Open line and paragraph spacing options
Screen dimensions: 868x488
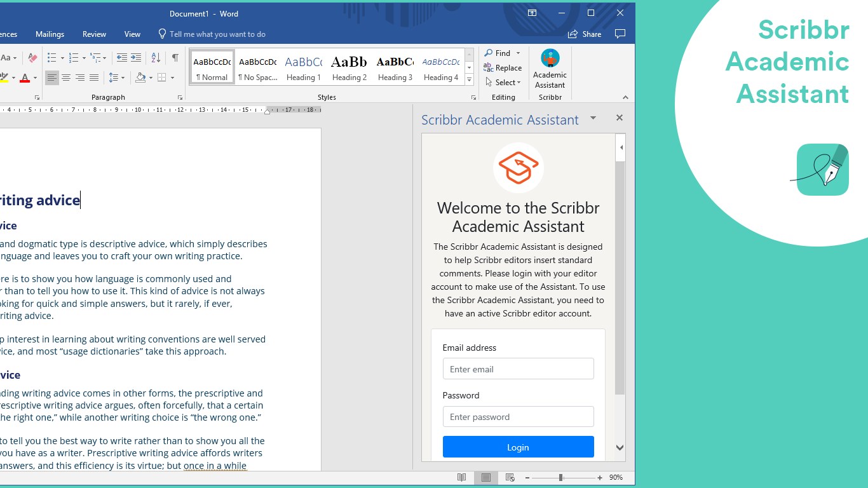[113, 78]
